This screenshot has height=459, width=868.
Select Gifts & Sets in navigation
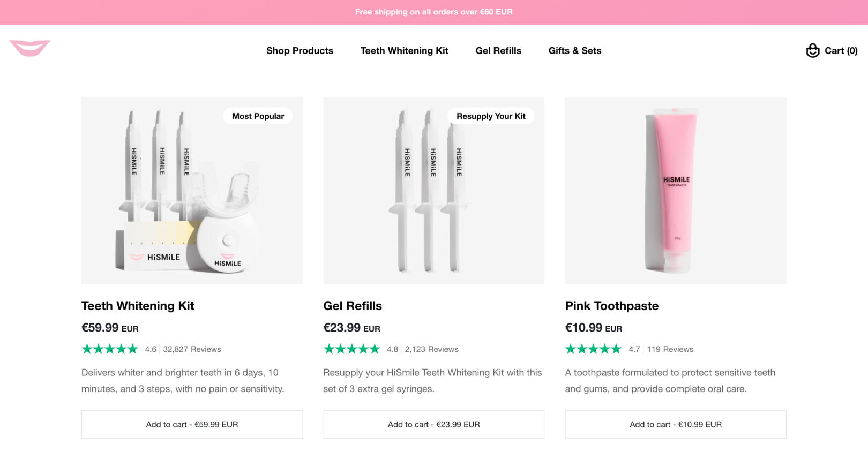(x=574, y=51)
